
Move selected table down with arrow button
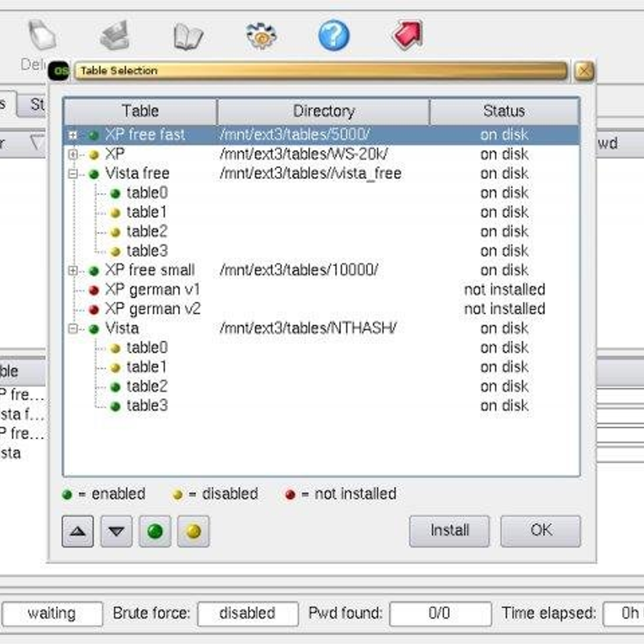116,531
